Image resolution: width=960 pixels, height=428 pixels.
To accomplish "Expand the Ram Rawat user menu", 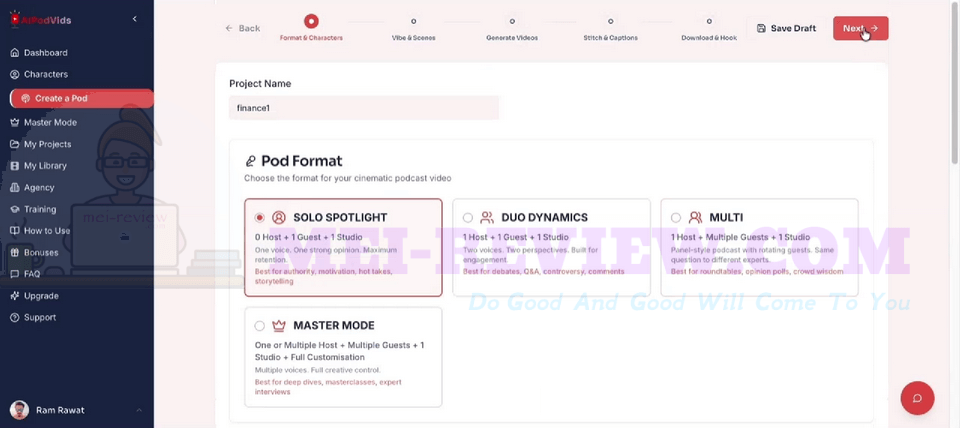I will coord(138,410).
